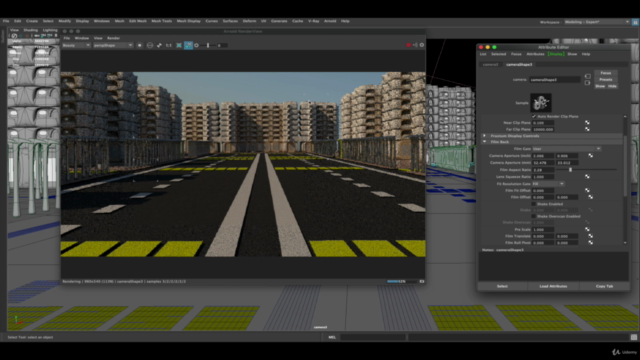Click map button beside Film Roll Pivot
This screenshot has height=360, width=640.
click(x=591, y=242)
